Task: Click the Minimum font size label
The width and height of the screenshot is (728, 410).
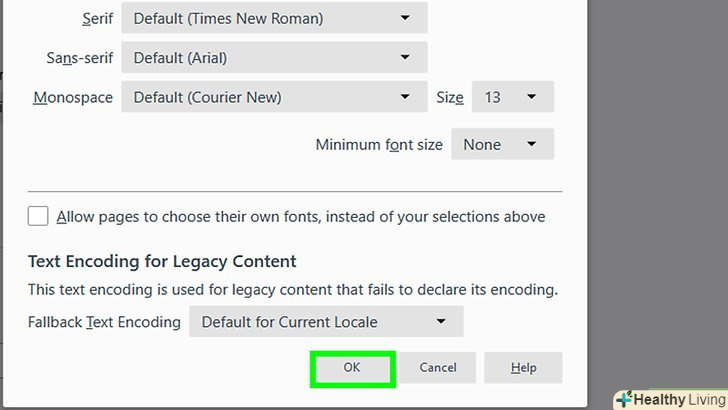Action: pos(379,144)
